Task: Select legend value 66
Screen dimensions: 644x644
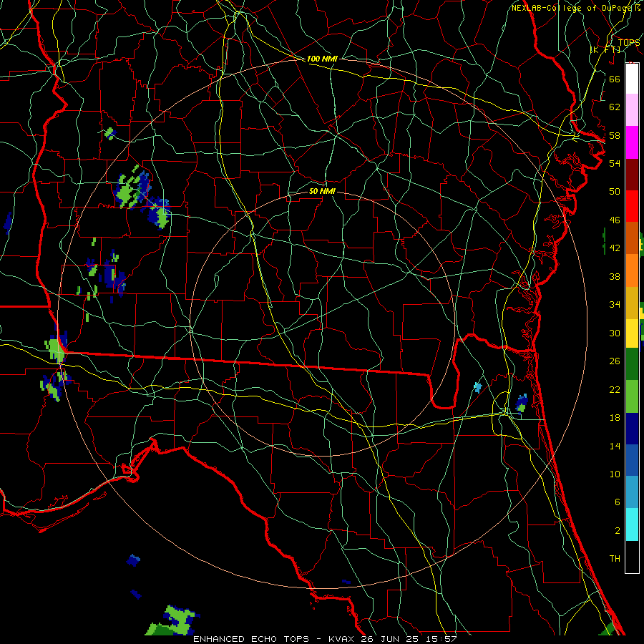Action: [x=615, y=79]
